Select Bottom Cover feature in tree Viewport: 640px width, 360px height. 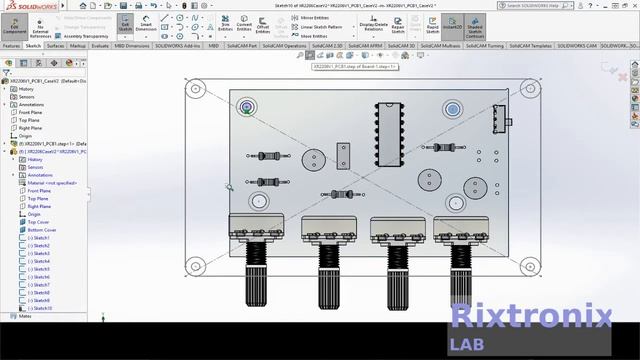coord(38,230)
